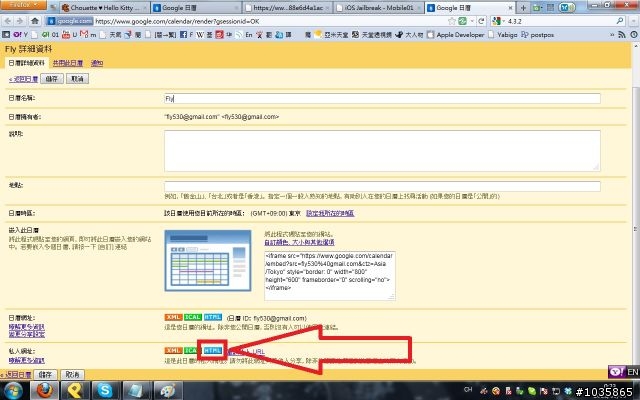Open the Apple Developer bookmark
Screen dimensions: 640x400
456,35
